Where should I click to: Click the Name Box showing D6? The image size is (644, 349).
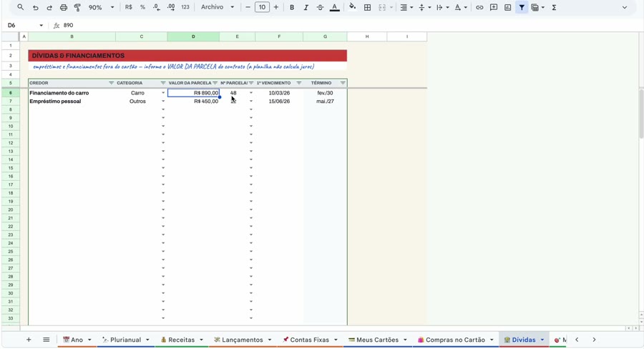pos(24,25)
